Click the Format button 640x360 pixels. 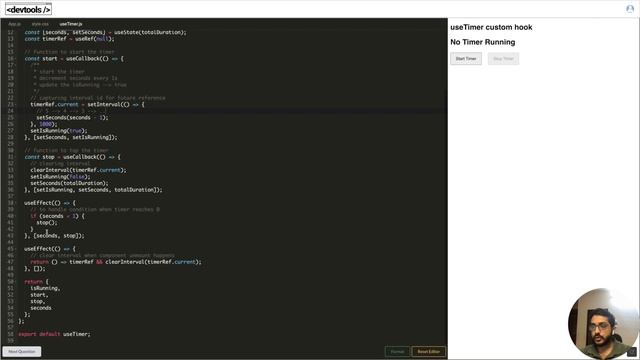coord(397,351)
